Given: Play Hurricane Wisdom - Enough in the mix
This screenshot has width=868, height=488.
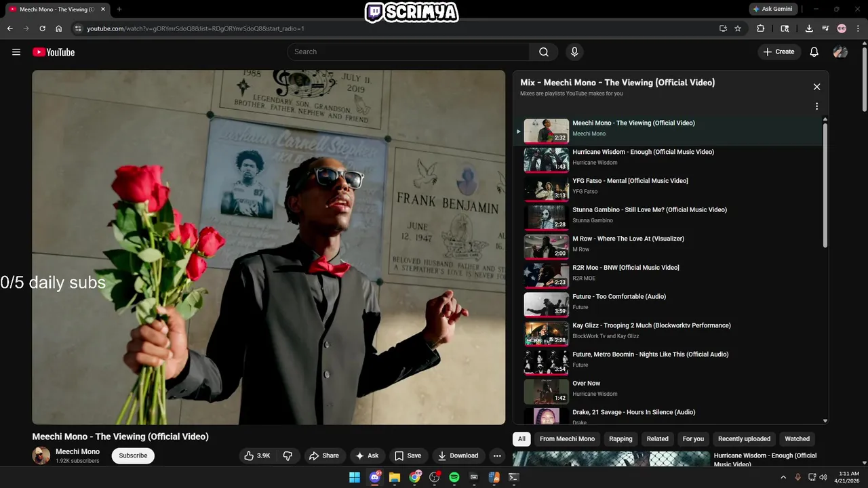Looking at the screenshot, I should click(x=667, y=160).
